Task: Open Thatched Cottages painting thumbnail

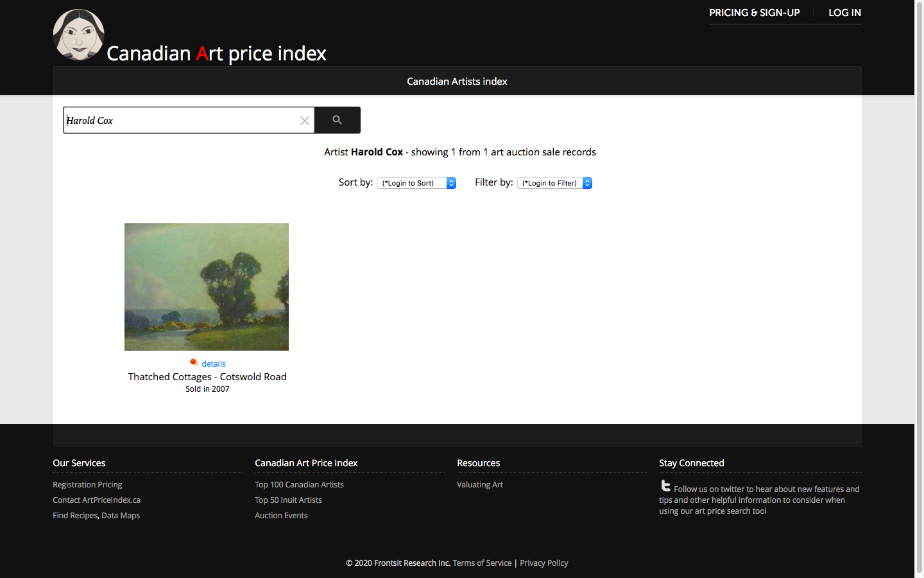Action: tap(207, 286)
